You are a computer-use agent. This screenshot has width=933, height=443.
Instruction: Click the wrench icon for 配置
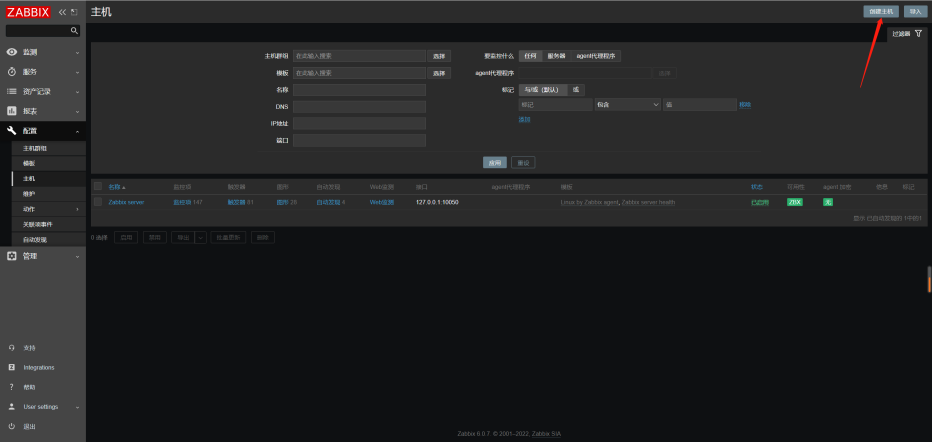pyautogui.click(x=12, y=131)
